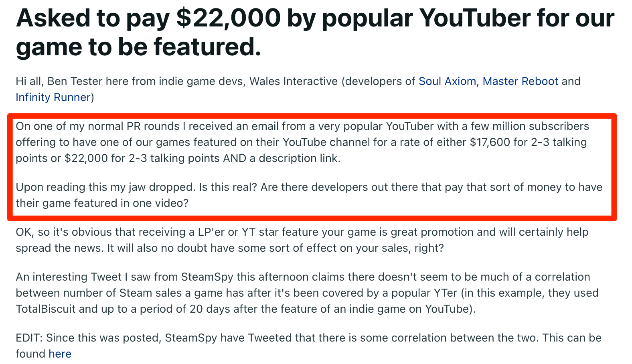The image size is (632, 364).
Task: Click the "$17,600" rate in the text
Action: (x=490, y=142)
